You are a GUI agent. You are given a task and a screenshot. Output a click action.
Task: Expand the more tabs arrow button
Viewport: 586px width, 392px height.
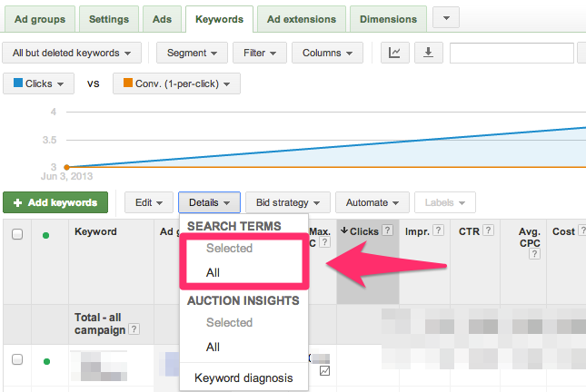click(x=446, y=17)
